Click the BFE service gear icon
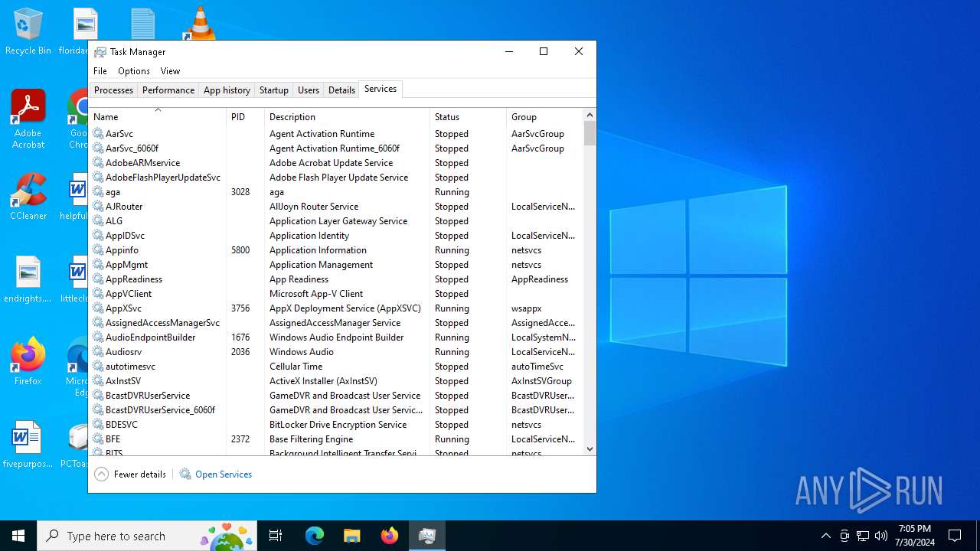This screenshot has height=551, width=980. [x=98, y=439]
